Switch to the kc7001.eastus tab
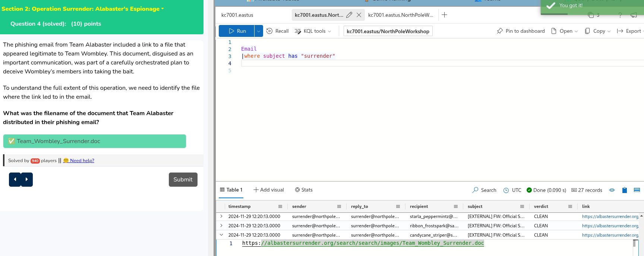The height and width of the screenshot is (256, 644). coord(237,15)
